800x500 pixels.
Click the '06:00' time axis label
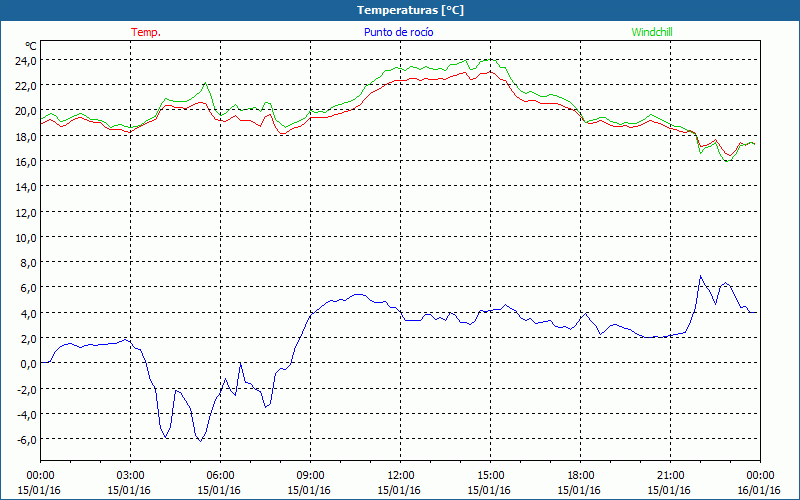[220, 476]
